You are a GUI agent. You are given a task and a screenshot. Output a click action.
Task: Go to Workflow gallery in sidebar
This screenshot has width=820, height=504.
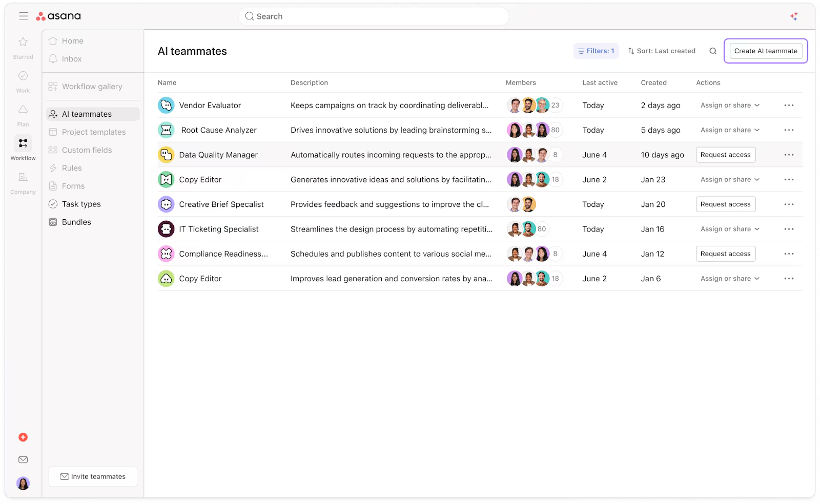point(92,87)
